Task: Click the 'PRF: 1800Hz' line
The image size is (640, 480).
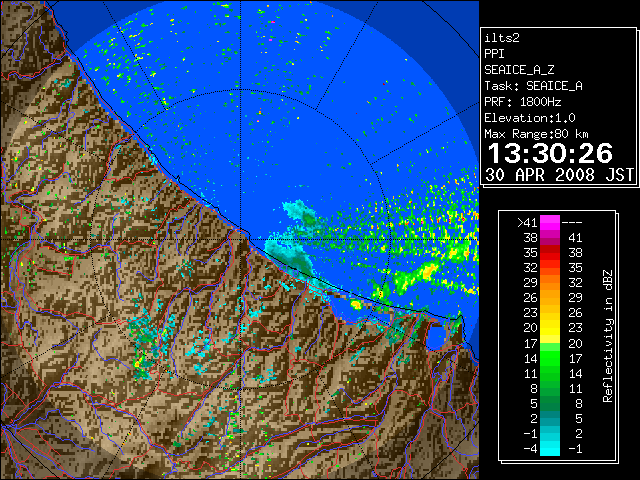Action: [523, 102]
